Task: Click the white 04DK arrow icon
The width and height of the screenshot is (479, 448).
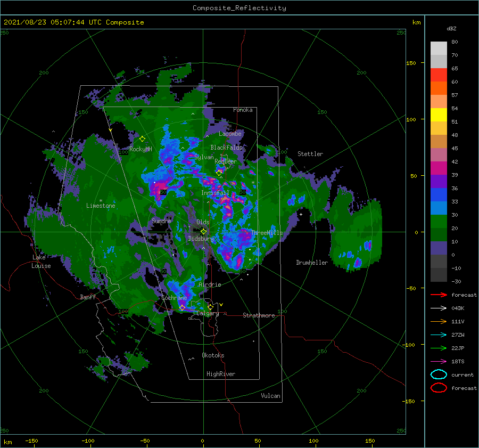Action: point(439,308)
